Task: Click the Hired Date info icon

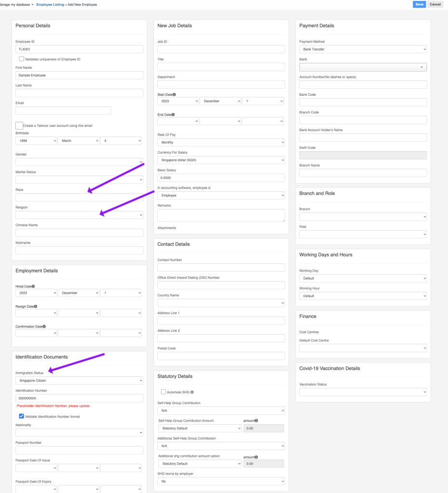Action: click(33, 286)
